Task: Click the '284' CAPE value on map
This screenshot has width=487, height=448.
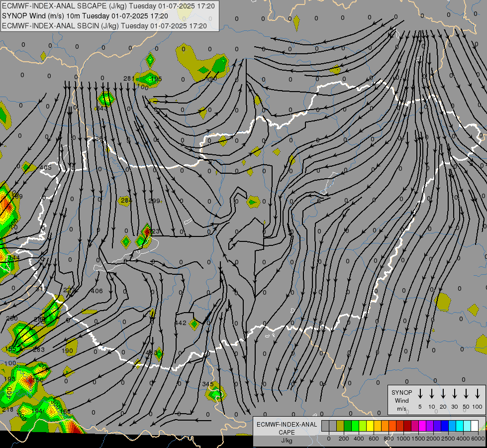Action: pyautogui.click(x=126, y=200)
